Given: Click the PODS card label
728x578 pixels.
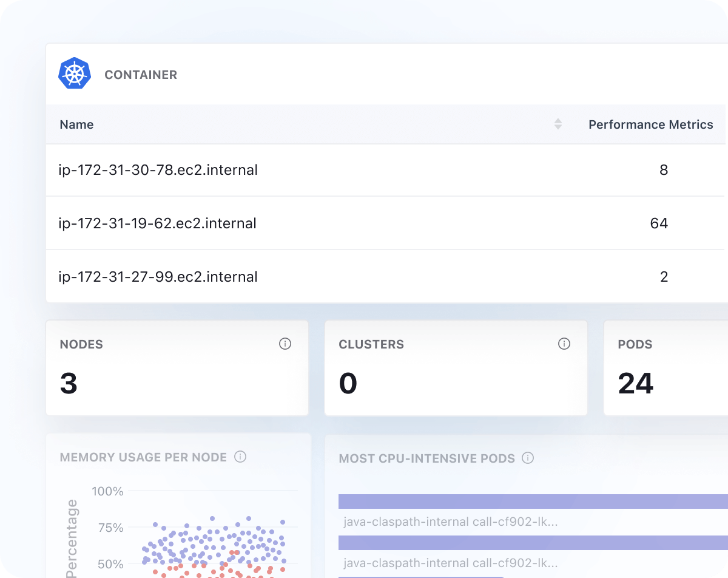Looking at the screenshot, I should click(x=635, y=344).
